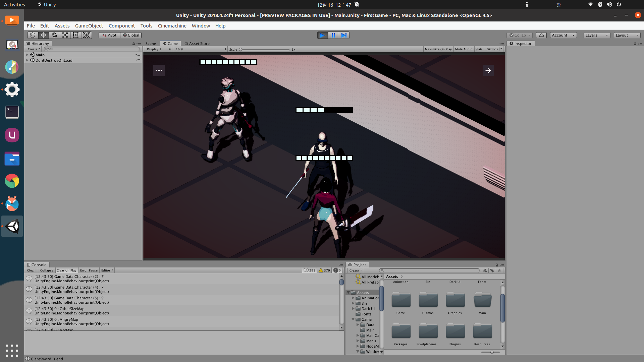
Task: Open the Pixelplacement folder in Assets grid
Action: 428,334
